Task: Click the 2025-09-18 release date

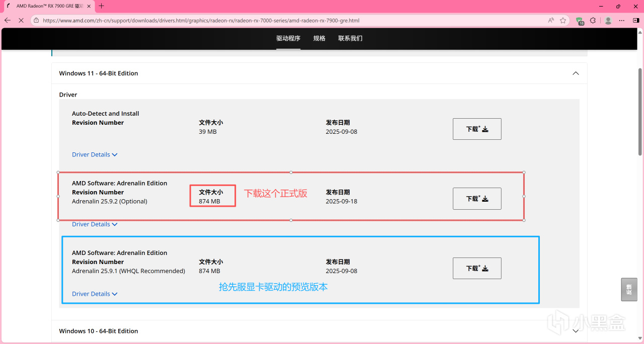Action: 342,201
